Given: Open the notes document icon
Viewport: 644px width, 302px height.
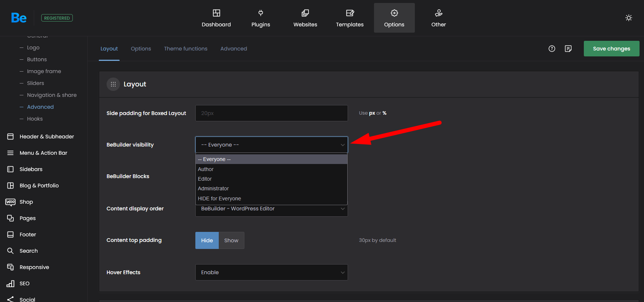Looking at the screenshot, I should tap(568, 49).
